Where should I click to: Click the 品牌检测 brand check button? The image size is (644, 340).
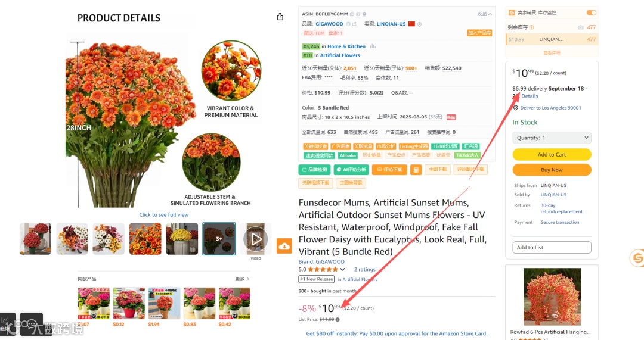tap(314, 169)
